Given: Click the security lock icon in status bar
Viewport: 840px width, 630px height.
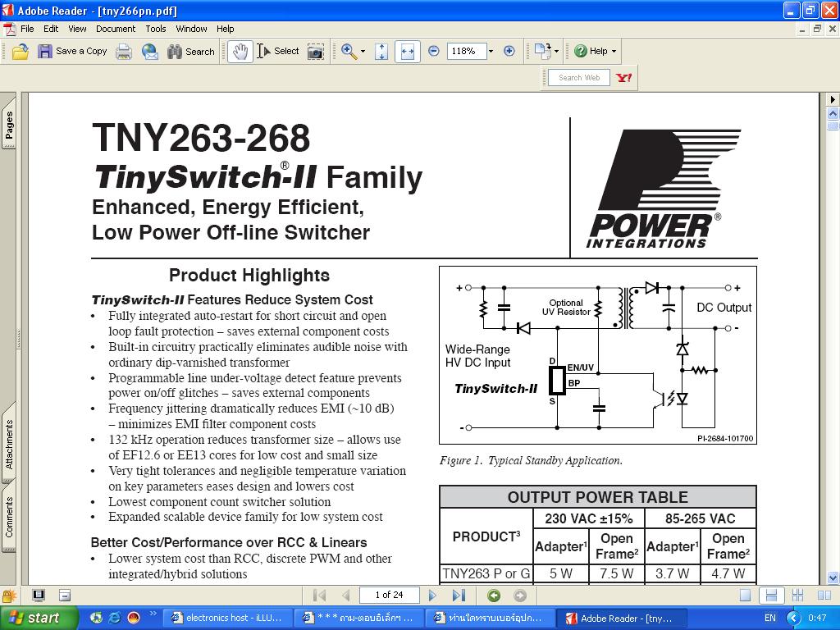Looking at the screenshot, I should click(x=9, y=596).
